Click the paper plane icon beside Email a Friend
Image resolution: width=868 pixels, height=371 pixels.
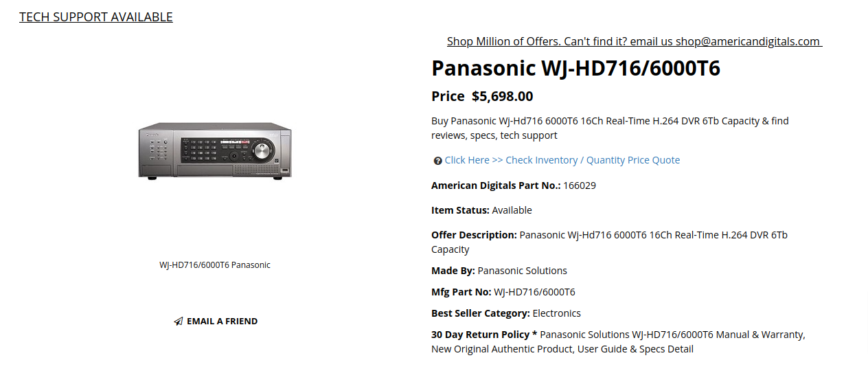point(179,322)
